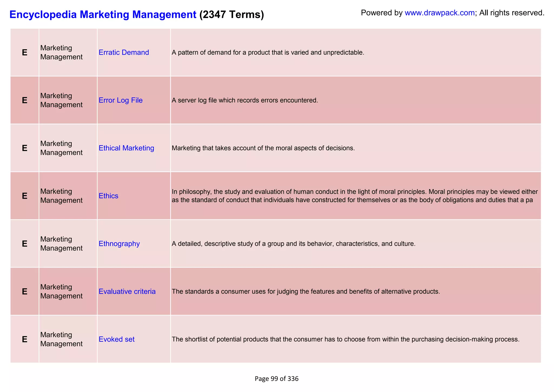Screen dimensions: 554x392
Task: Open the Evoked set term link
Action: click(117, 339)
